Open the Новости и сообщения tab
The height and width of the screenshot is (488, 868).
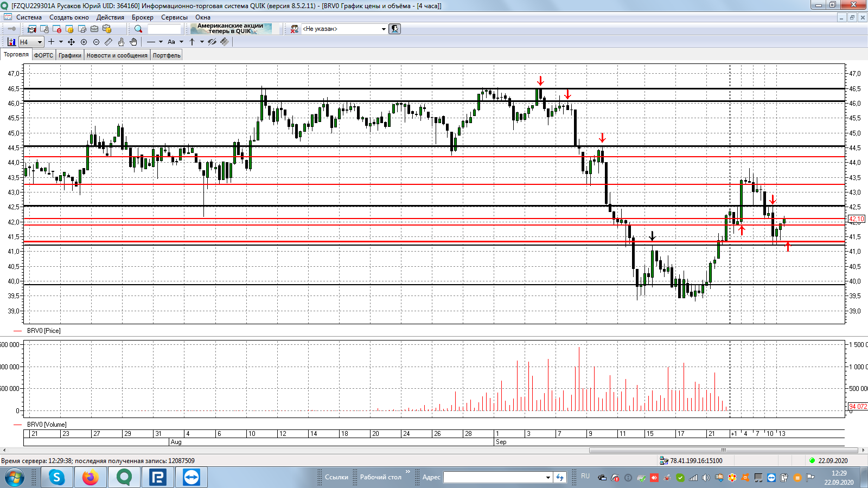click(117, 55)
